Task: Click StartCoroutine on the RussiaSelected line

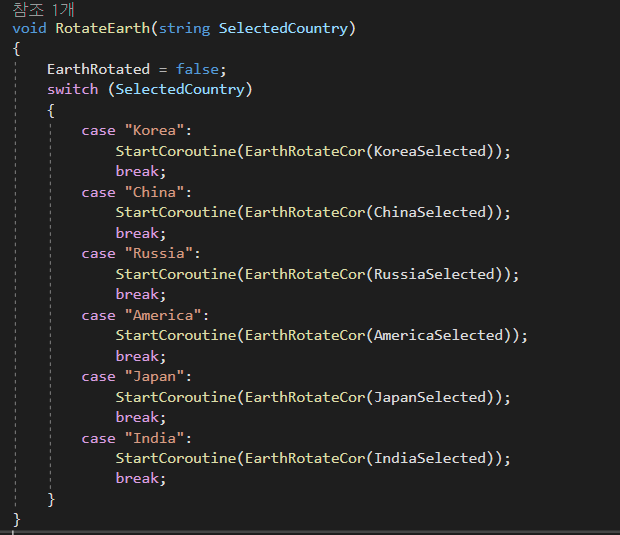Action: tap(176, 274)
